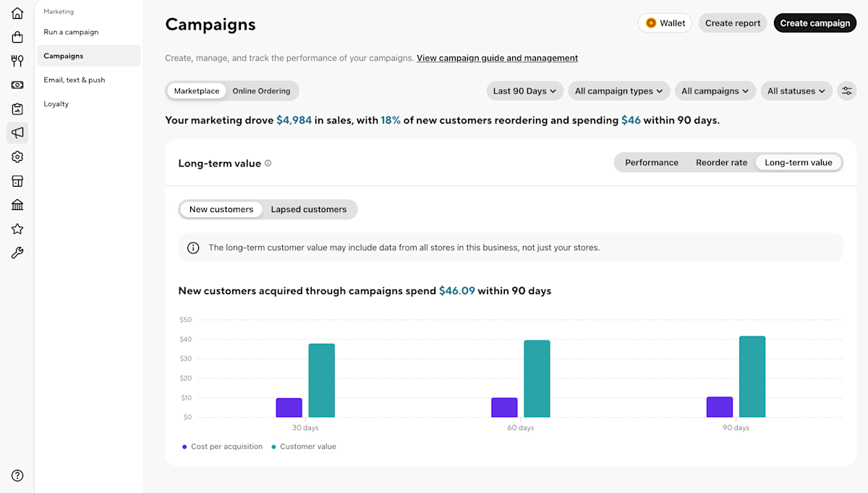Click the $4,984 sales figure
The height and width of the screenshot is (493, 868).
coord(294,120)
